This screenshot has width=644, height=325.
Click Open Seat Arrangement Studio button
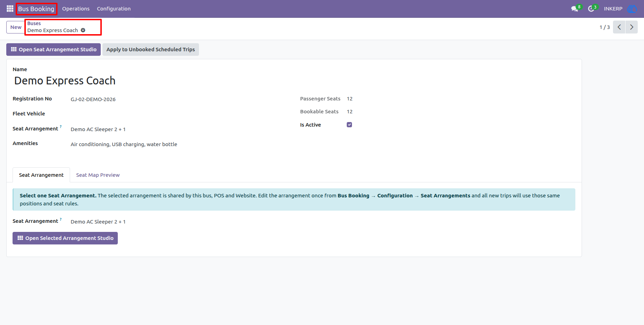(x=53, y=50)
